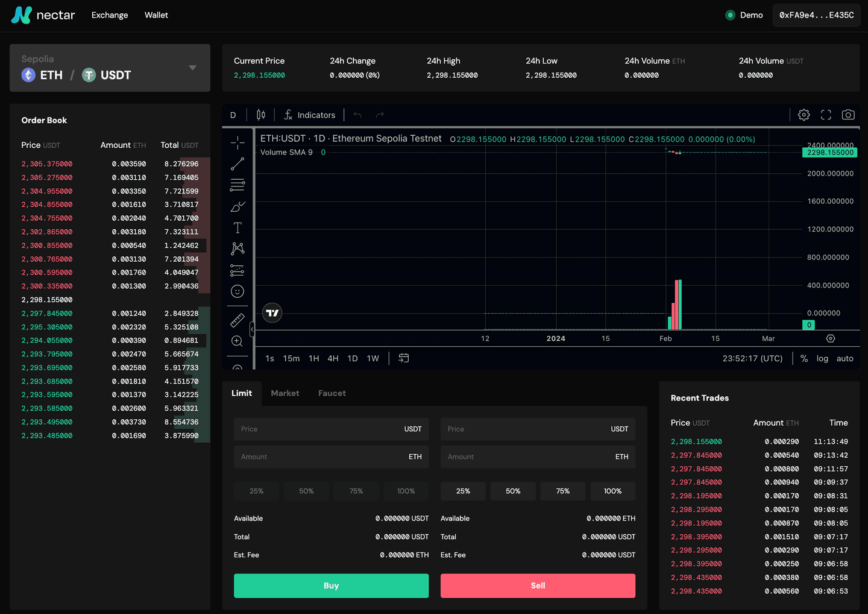Open the Fibonacci retracement tool
This screenshot has width=868, height=614.
(x=237, y=185)
